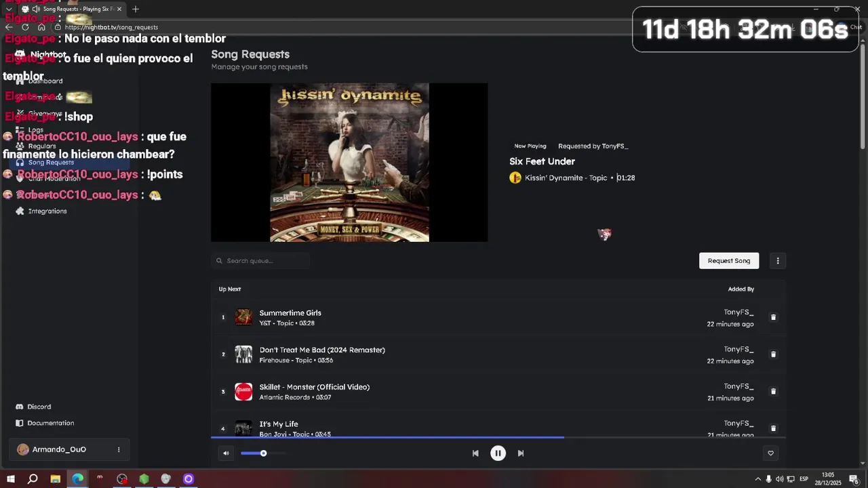Click the Firehouse song thumbnail
The height and width of the screenshot is (488, 868).
(243, 354)
